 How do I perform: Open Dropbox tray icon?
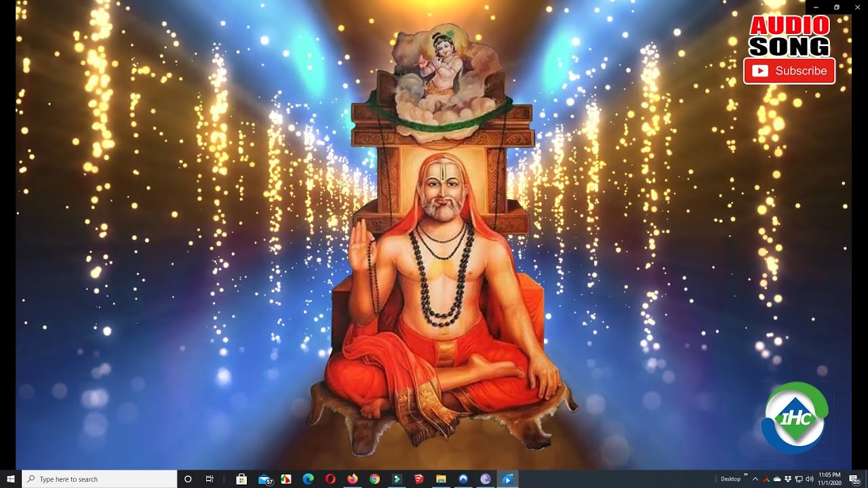point(788,479)
